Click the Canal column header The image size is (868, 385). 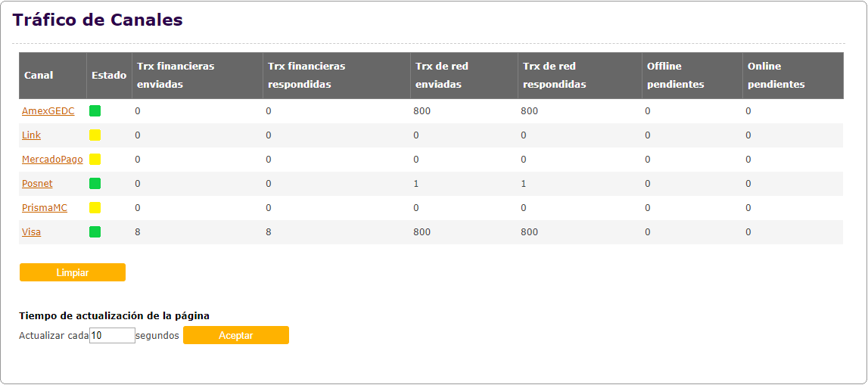click(39, 76)
